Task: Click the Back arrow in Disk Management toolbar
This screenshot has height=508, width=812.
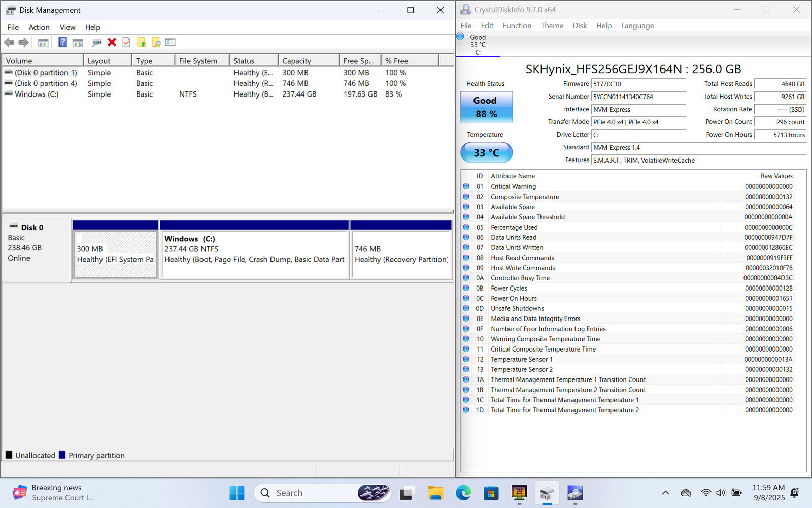Action: point(9,43)
